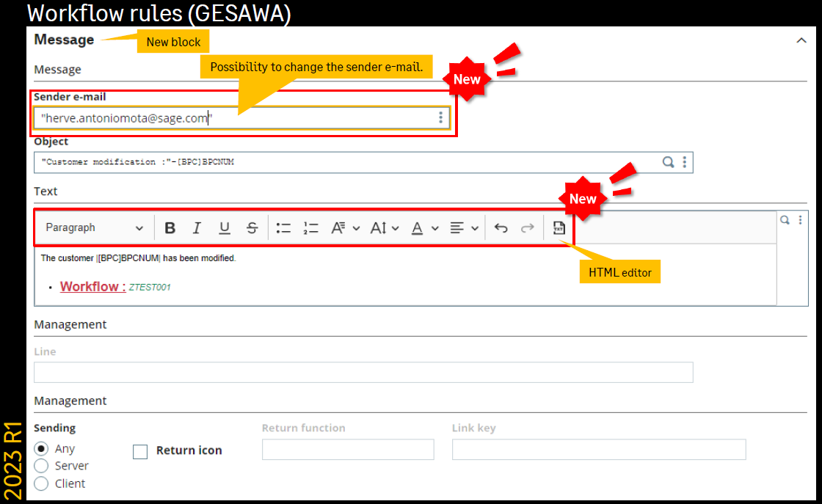Image resolution: width=822 pixels, height=504 pixels.
Task: Insert a numbered list
Action: 311,228
